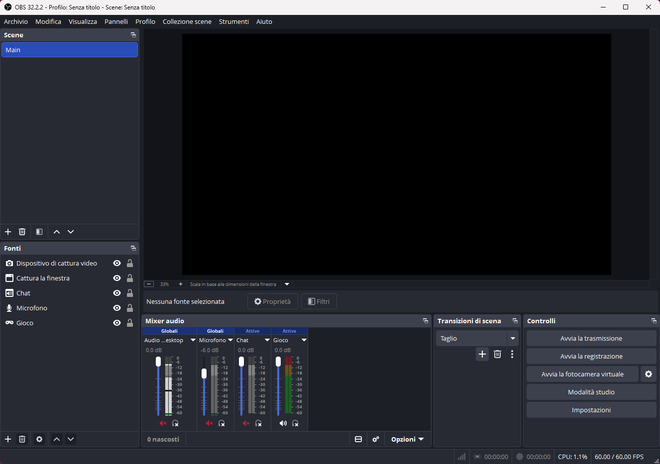Image resolution: width=660 pixels, height=464 pixels.
Task: Undock the Scene panel
Action: 133,35
